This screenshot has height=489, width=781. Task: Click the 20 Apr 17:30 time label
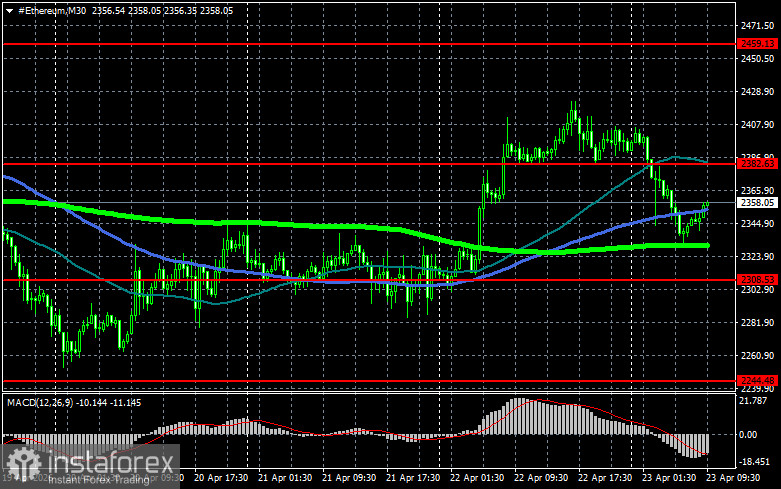[x=221, y=478]
